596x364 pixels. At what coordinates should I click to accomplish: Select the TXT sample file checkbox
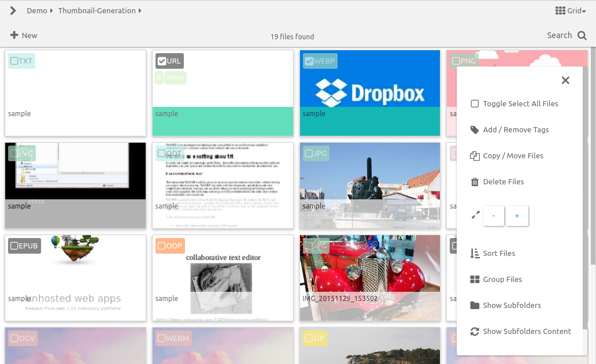coord(14,61)
